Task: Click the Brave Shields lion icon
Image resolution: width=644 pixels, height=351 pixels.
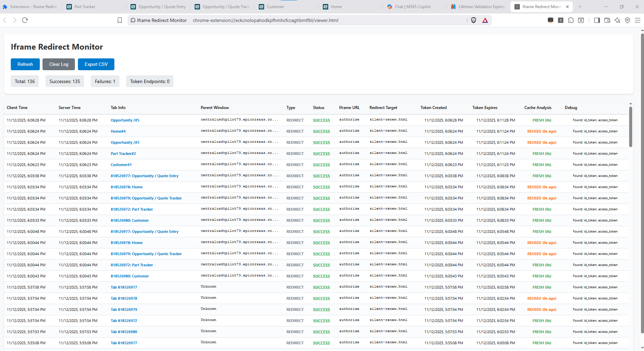Action: coord(474,20)
